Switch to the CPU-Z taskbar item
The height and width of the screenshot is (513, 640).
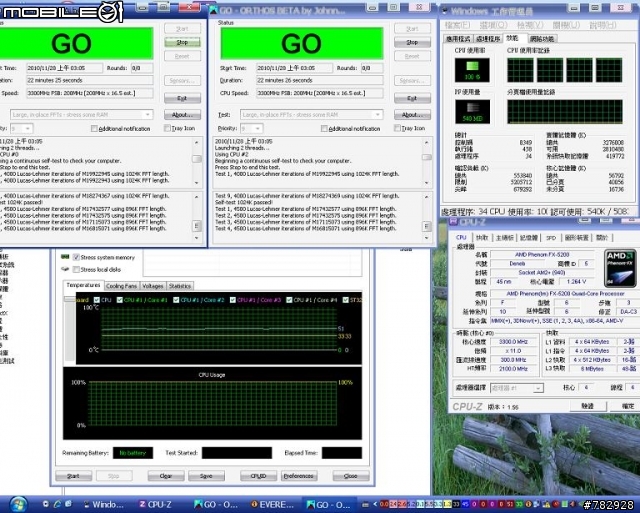[156, 505]
